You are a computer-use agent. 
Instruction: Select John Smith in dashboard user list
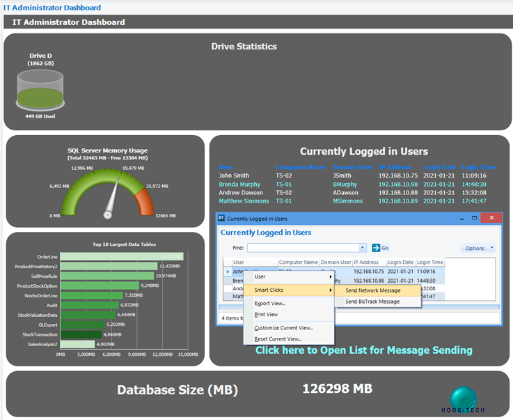(234, 176)
